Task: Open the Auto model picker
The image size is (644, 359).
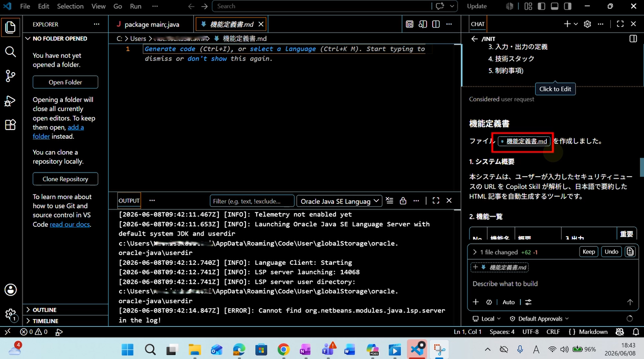Action: [x=508, y=302]
